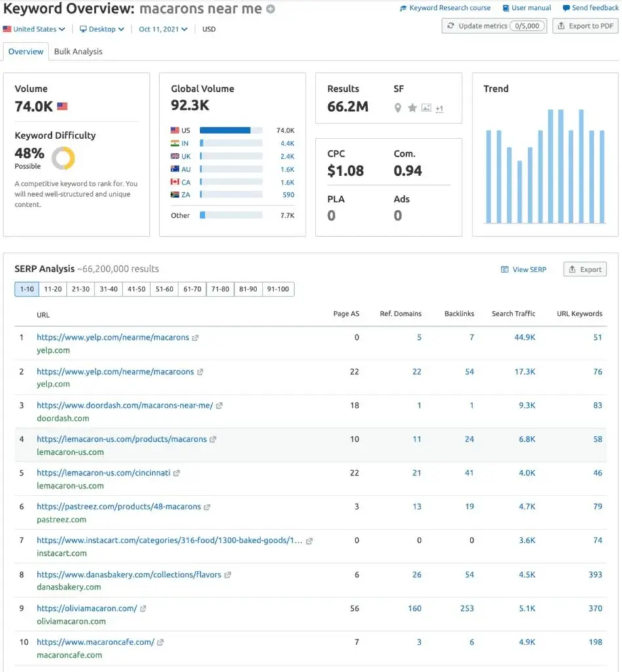622x672 pixels.
Task: Open the View SERP link
Action: pyautogui.click(x=524, y=270)
